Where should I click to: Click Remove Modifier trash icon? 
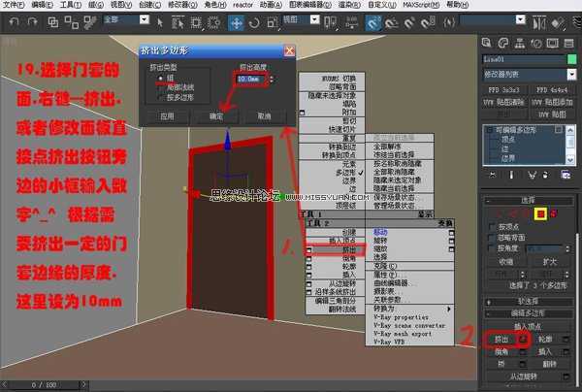click(x=545, y=175)
